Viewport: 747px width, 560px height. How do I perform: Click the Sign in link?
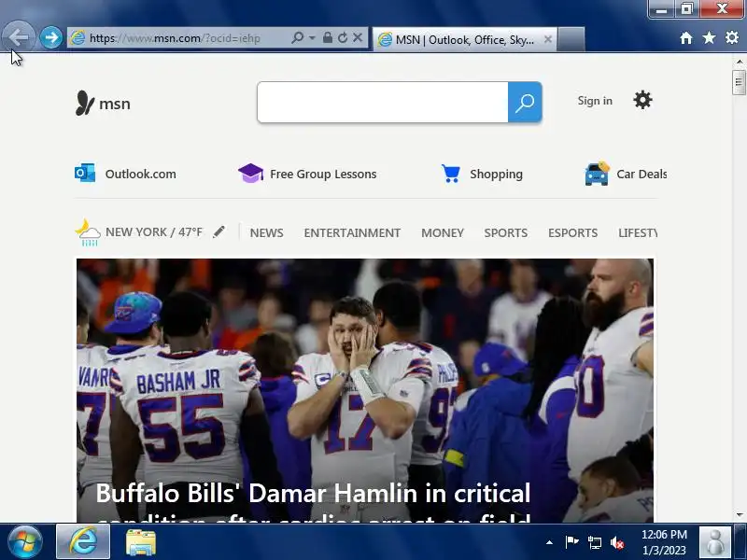click(595, 101)
